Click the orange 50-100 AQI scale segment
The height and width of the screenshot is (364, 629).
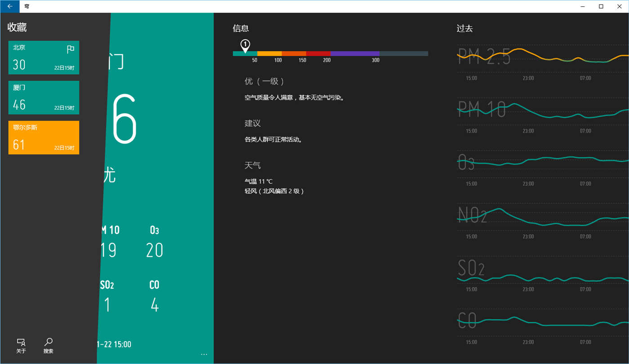pos(269,53)
